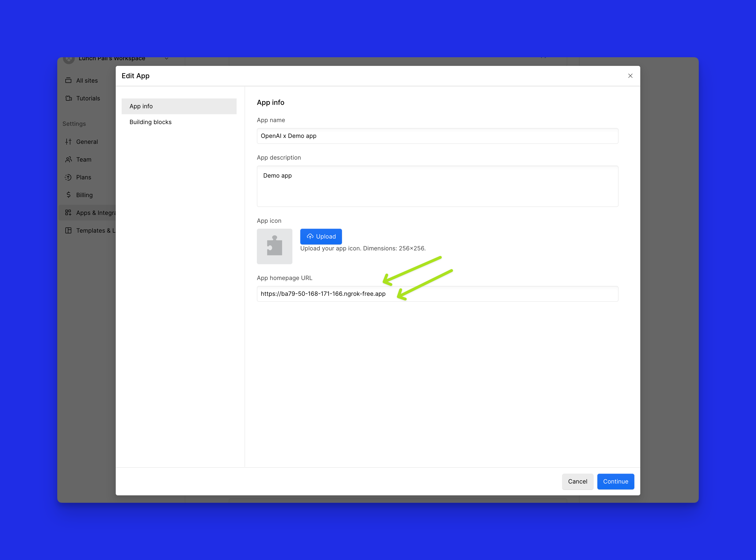The height and width of the screenshot is (560, 756).
Task: Close the Edit App dialog
Action: pyautogui.click(x=630, y=76)
